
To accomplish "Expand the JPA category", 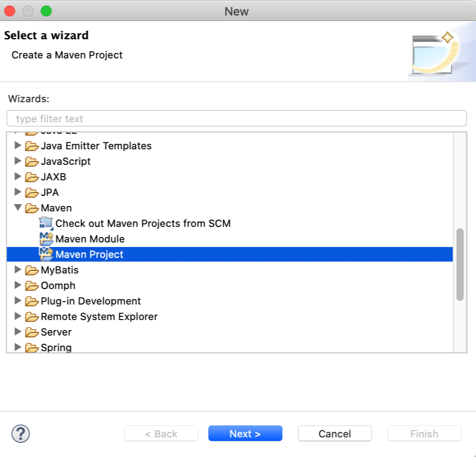I will (x=18, y=192).
